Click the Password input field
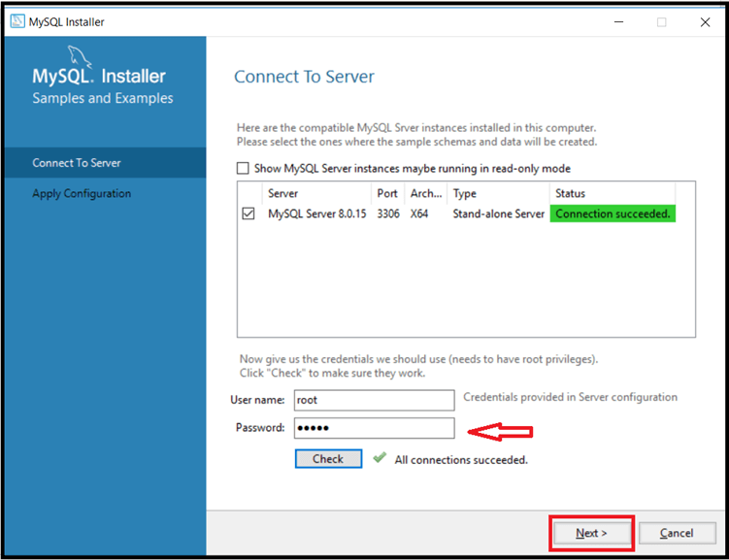Image resolution: width=729 pixels, height=560 pixels. tap(375, 428)
